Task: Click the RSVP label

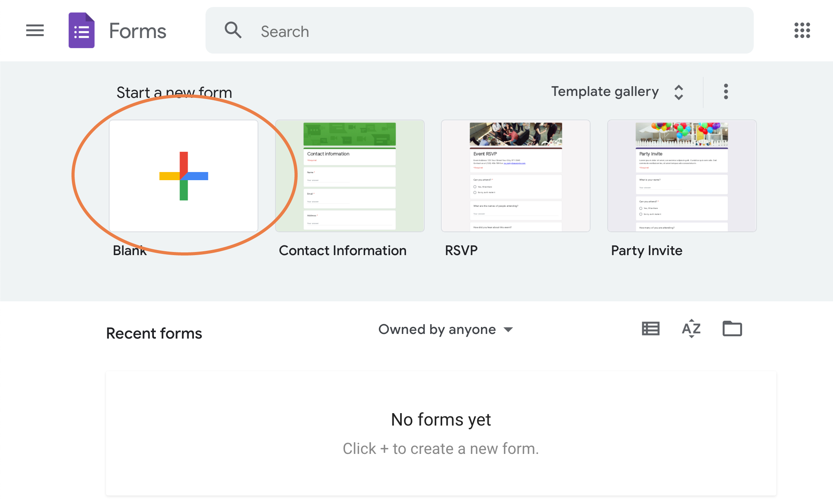Action: (x=461, y=250)
